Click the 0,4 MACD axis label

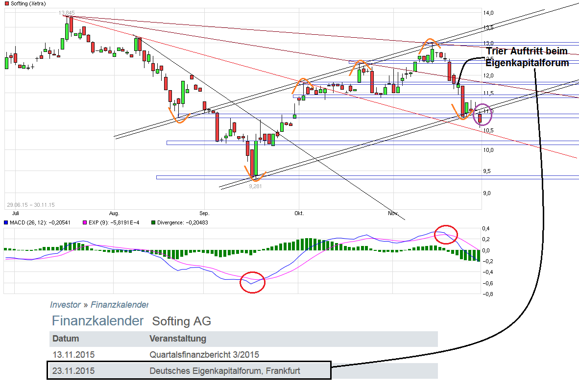tap(486, 228)
